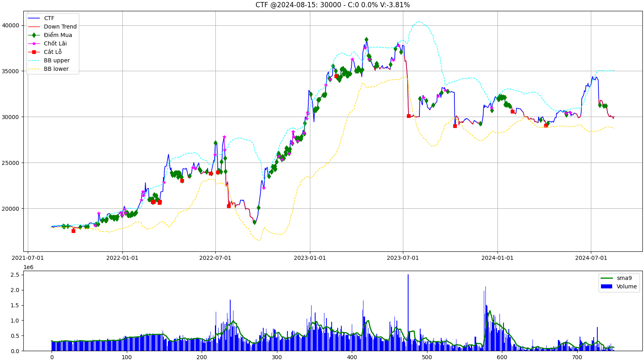Click the 'Điểm Mua' legend label

(x=58, y=35)
